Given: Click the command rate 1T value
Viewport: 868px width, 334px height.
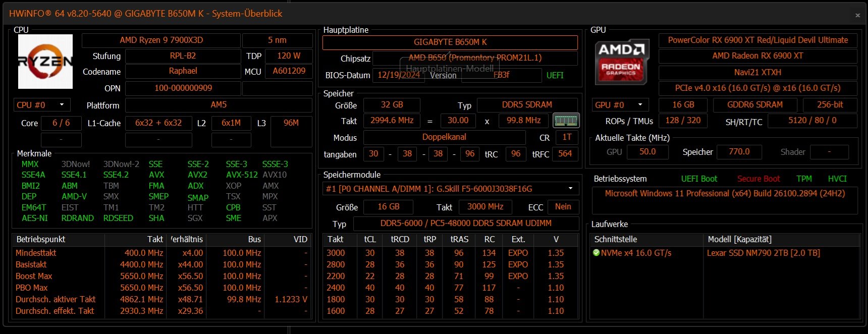Looking at the screenshot, I should 567,137.
